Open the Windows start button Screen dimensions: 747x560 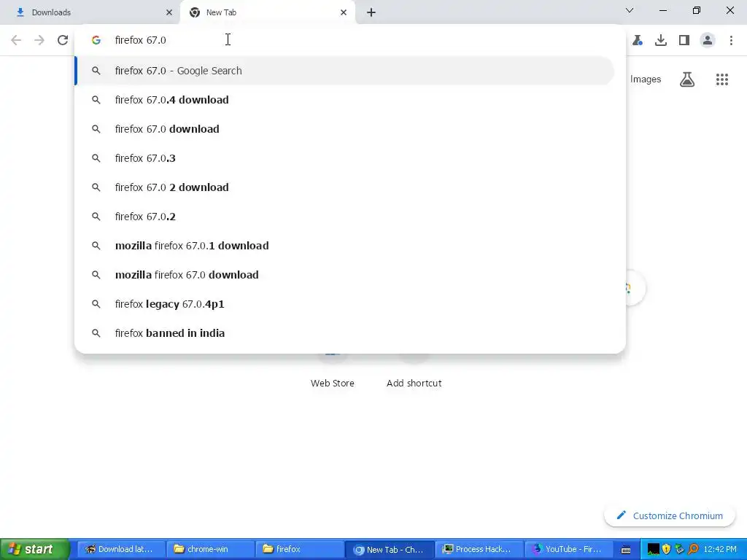tap(34, 549)
